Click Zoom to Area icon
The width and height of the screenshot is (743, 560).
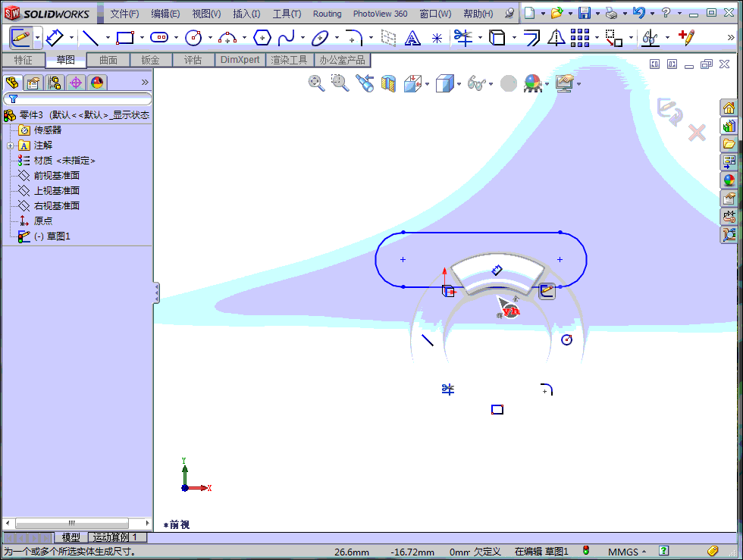click(340, 83)
